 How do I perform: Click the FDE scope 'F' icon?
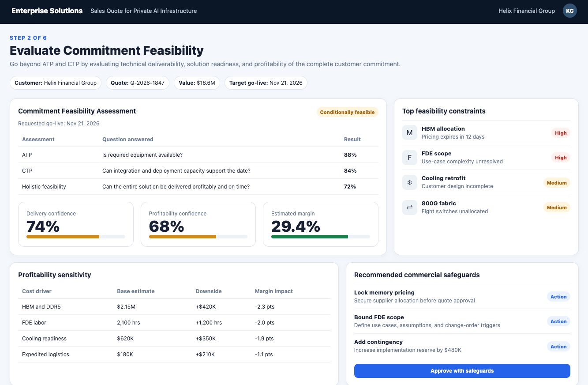coord(409,158)
